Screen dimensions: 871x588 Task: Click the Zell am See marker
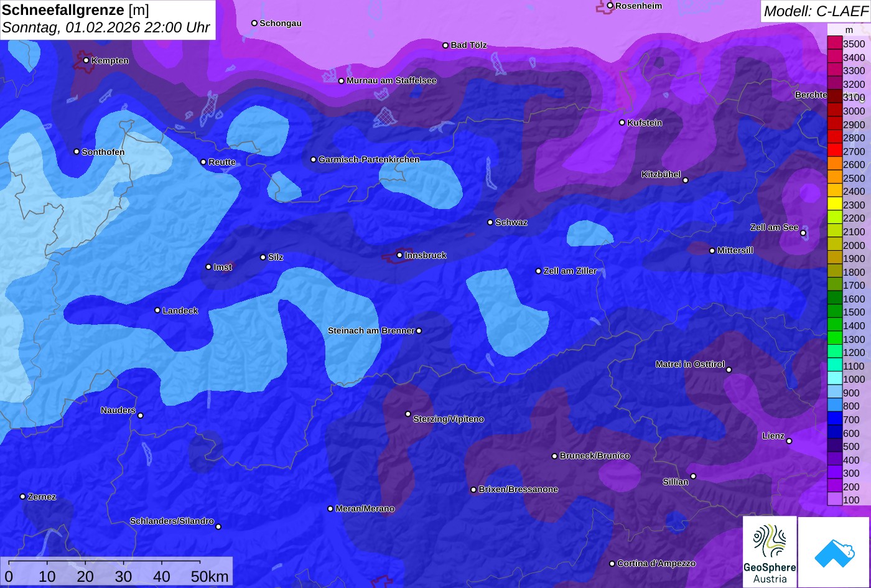pyautogui.click(x=803, y=233)
